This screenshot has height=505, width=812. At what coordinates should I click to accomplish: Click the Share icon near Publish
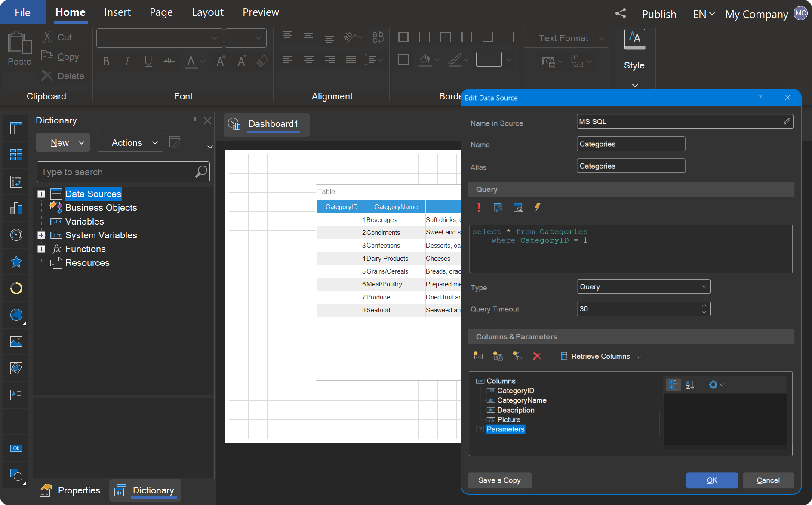620,13
